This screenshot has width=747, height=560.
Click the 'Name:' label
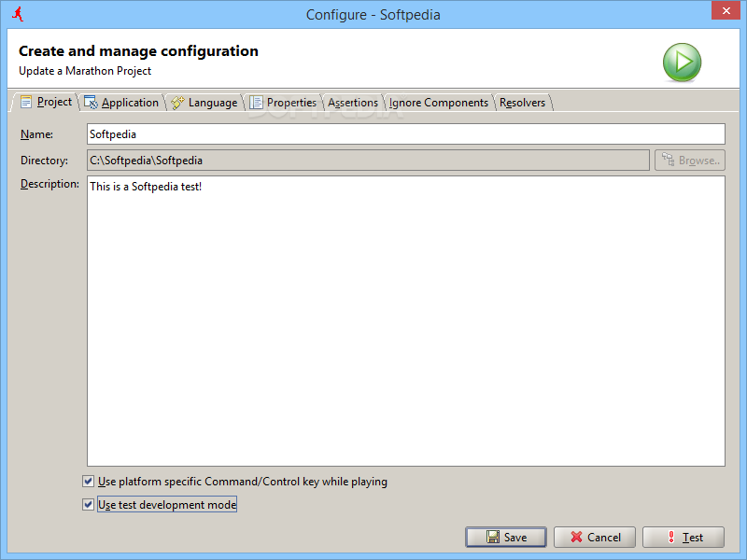[x=36, y=134]
